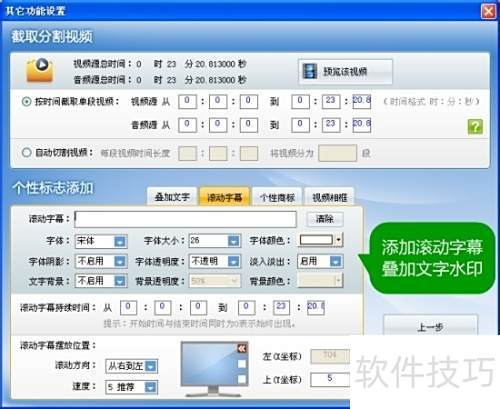Click the 视频源 start minute field
Viewport: 500px width, 409px height.
click(x=218, y=102)
